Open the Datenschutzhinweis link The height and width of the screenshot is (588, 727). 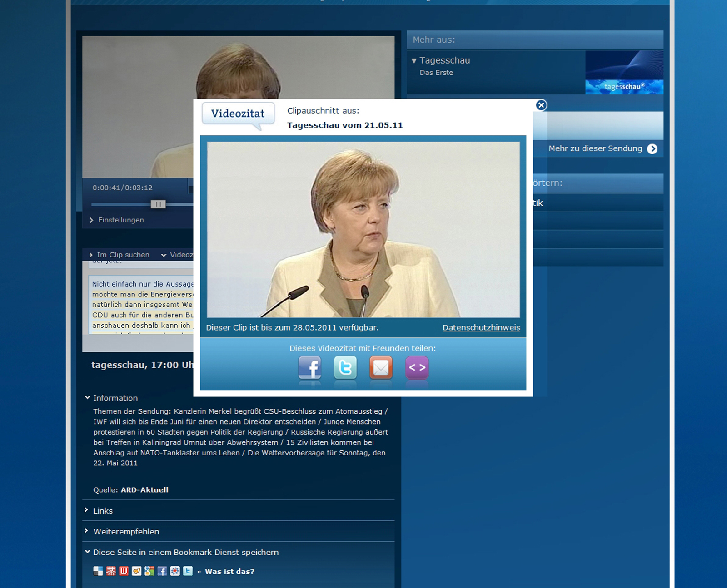pos(481,327)
